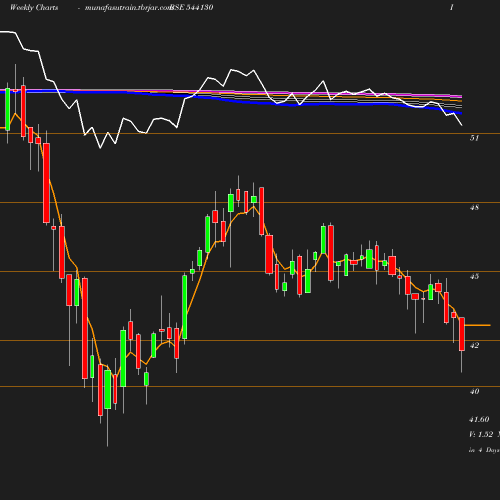Select the 48 price axis label
Screen dimensions: 500x500
[474, 207]
